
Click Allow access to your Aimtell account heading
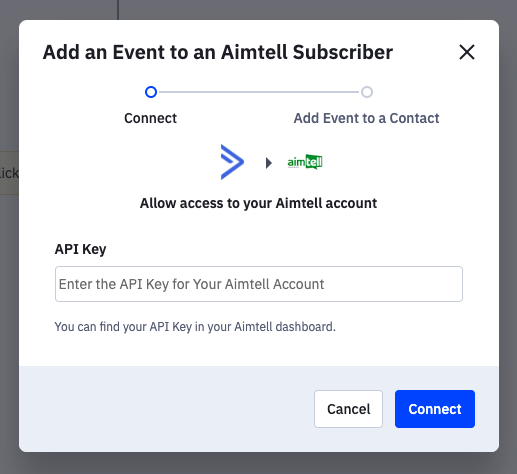tap(258, 203)
